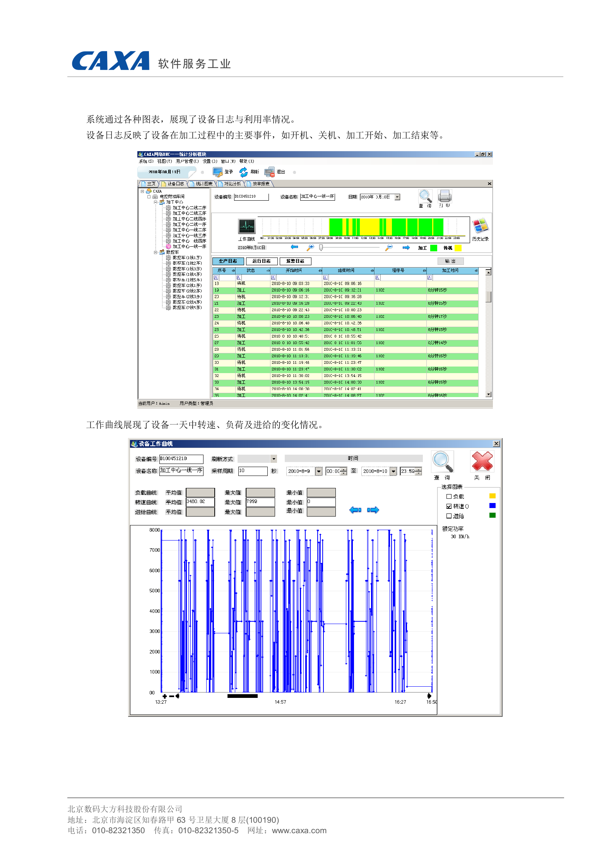Click the 打印 printer icon
Image resolution: width=614 pixels, height=868 pixels.
pyautogui.click(x=445, y=196)
